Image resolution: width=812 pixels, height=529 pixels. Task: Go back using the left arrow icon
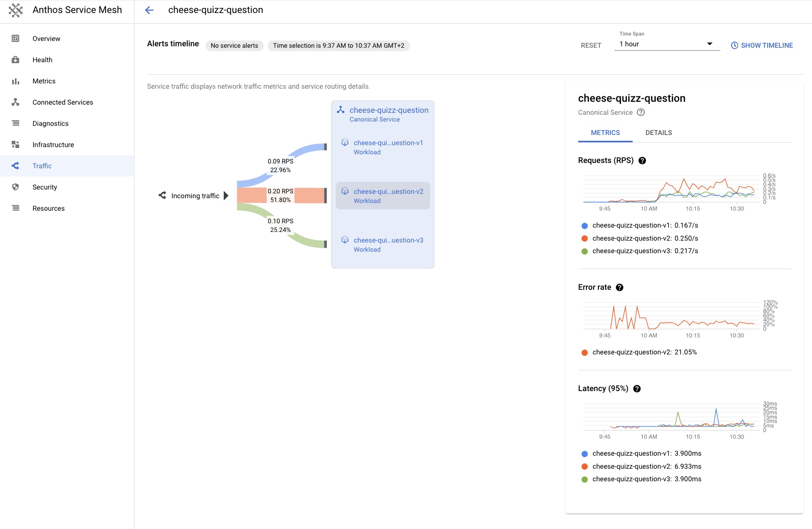[x=149, y=10]
